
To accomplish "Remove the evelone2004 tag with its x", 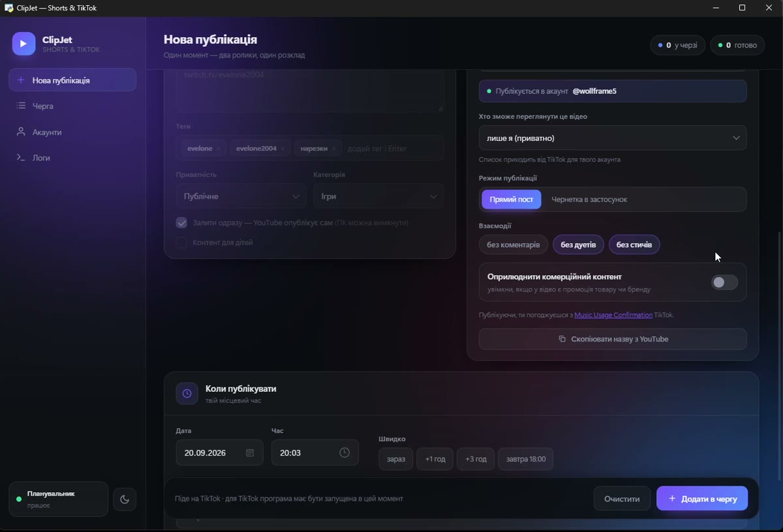I will click(283, 149).
